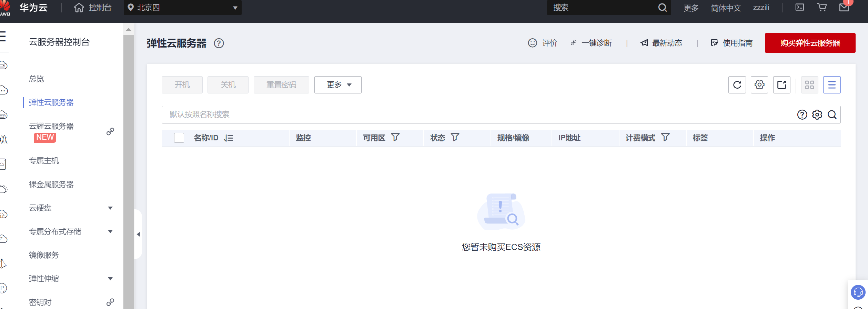Filter the 状态 column
This screenshot has width=868, height=309.
455,137
